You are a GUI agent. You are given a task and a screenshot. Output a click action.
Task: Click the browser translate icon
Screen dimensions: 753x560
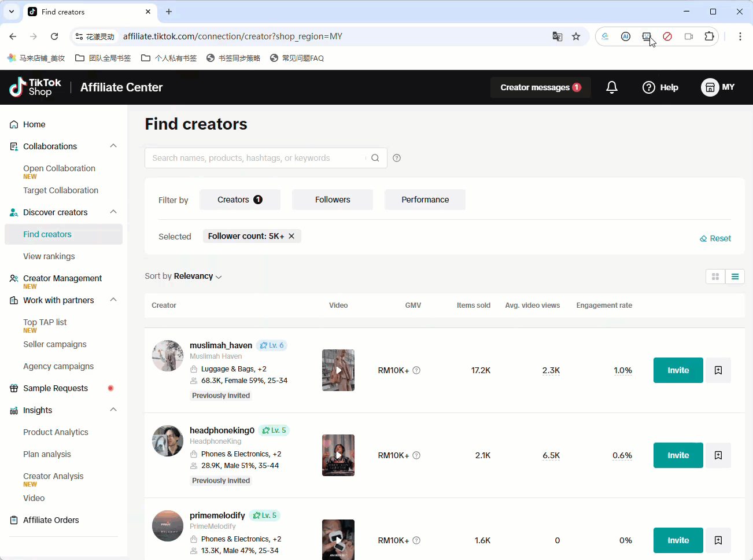pyautogui.click(x=558, y=36)
